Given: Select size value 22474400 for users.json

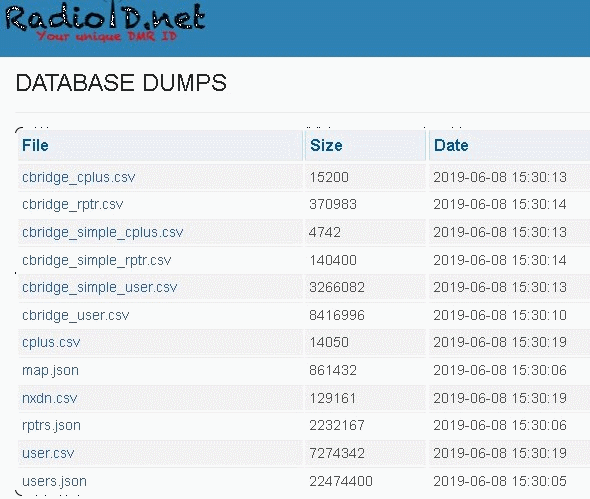Looking at the screenshot, I should click(341, 481).
